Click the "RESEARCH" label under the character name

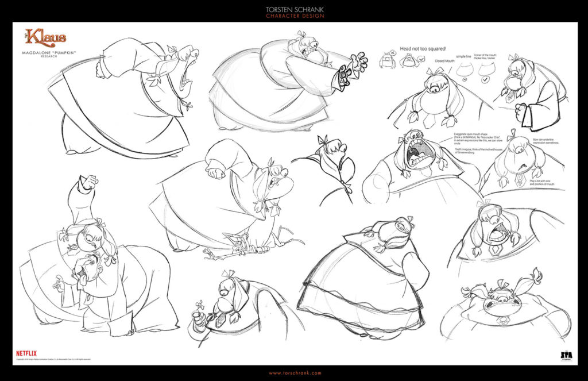click(x=49, y=57)
